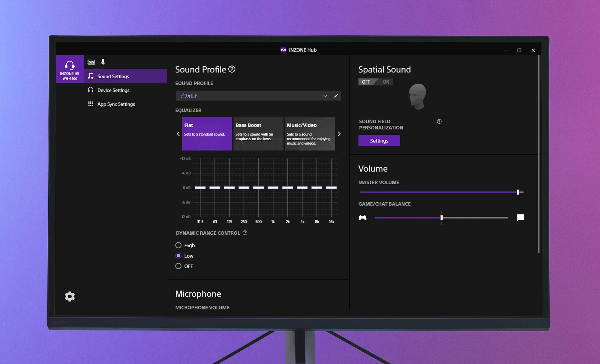Show next equalizer presets arrow
This screenshot has width=600, height=364.
[339, 134]
